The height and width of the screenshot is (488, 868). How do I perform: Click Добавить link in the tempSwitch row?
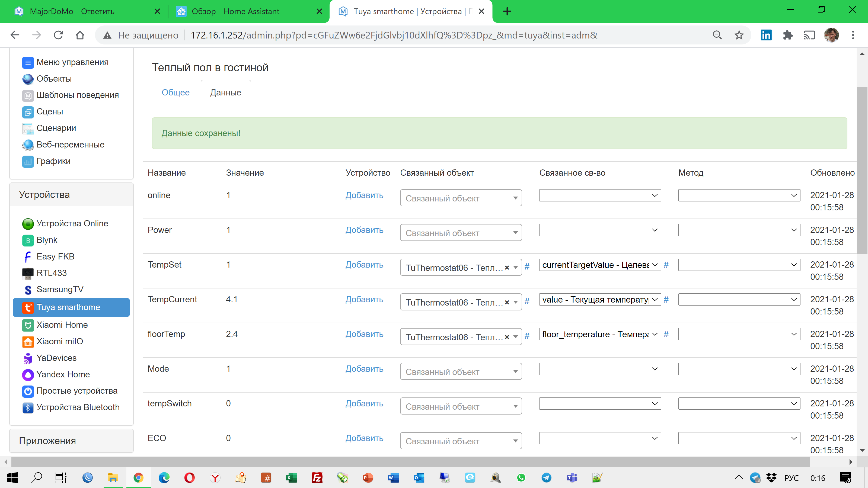click(364, 403)
